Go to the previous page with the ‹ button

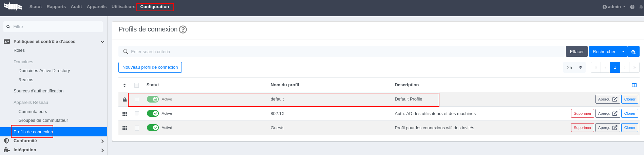point(605,67)
